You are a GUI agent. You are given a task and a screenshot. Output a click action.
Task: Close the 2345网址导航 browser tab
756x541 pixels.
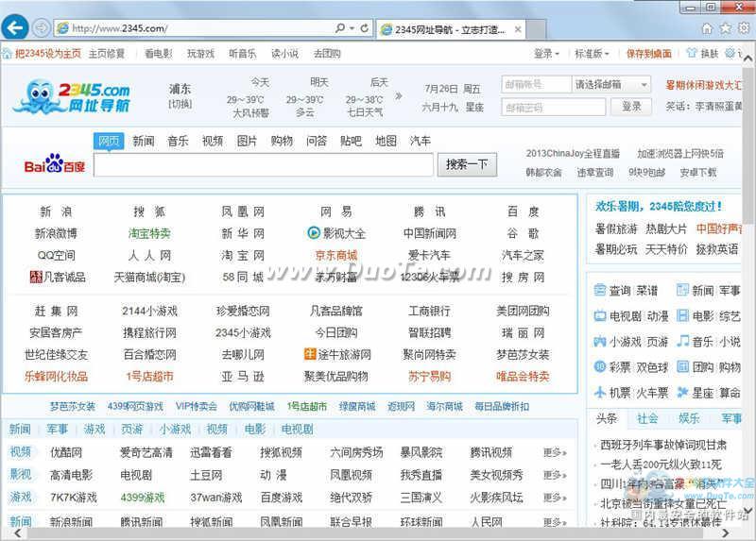518,29
